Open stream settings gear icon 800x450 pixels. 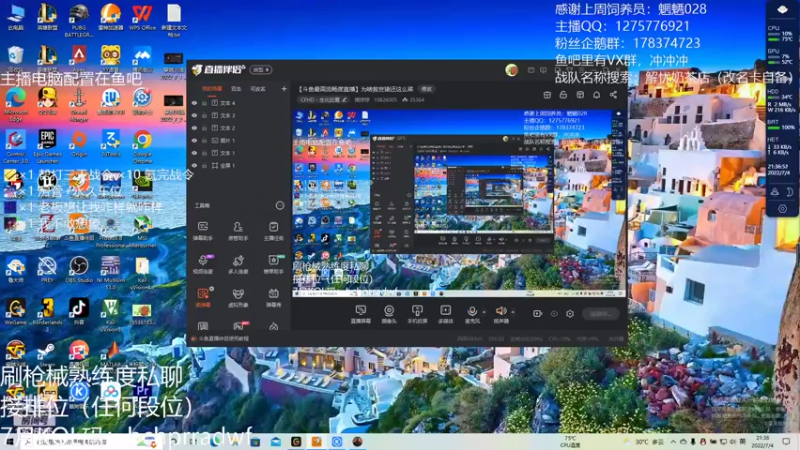(570, 314)
